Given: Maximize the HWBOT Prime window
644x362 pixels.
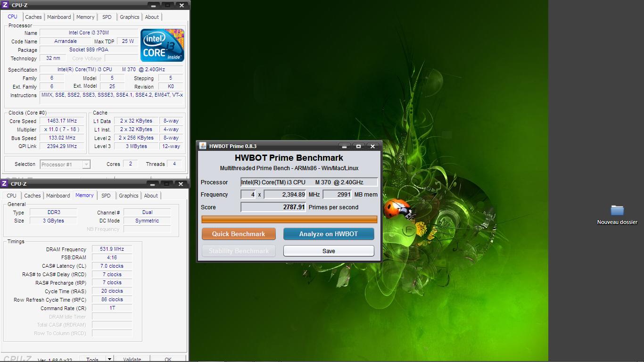Looking at the screenshot, I should (358, 146).
